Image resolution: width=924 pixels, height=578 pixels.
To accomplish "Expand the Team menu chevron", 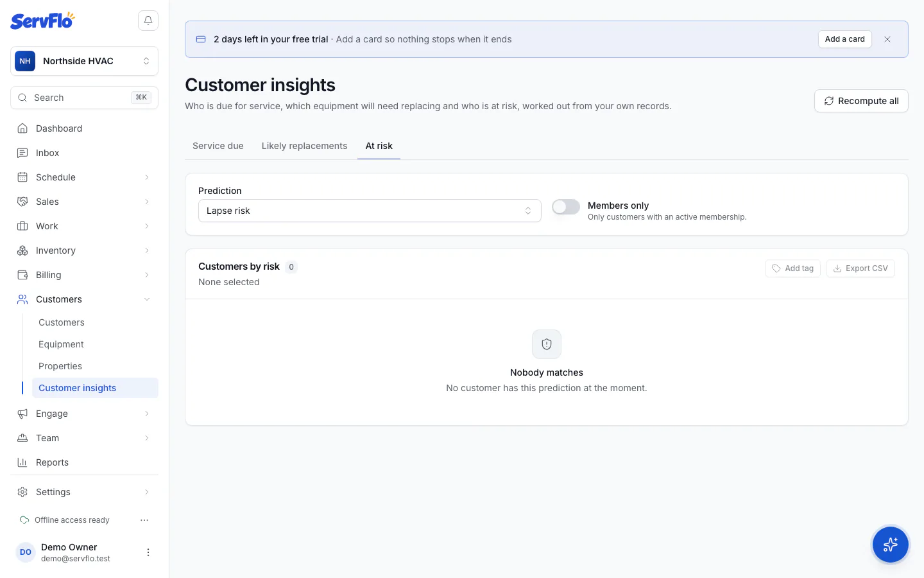I will [x=147, y=438].
